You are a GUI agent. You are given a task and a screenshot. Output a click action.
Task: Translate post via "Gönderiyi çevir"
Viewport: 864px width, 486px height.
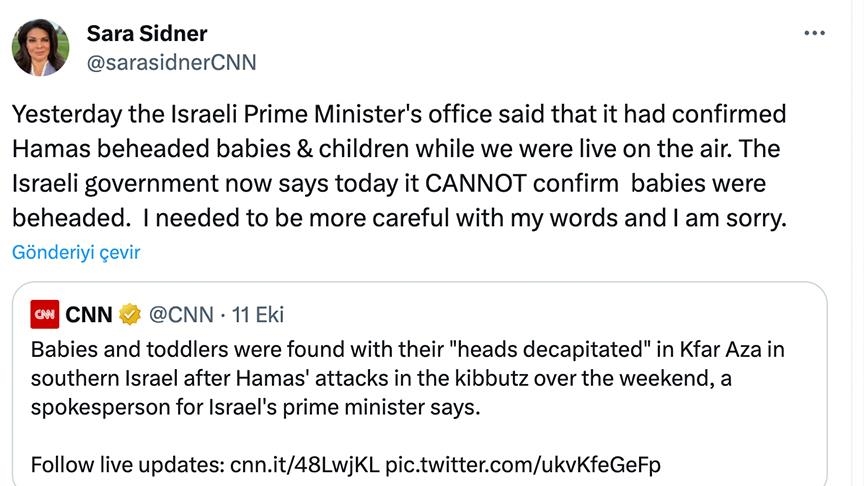76,252
